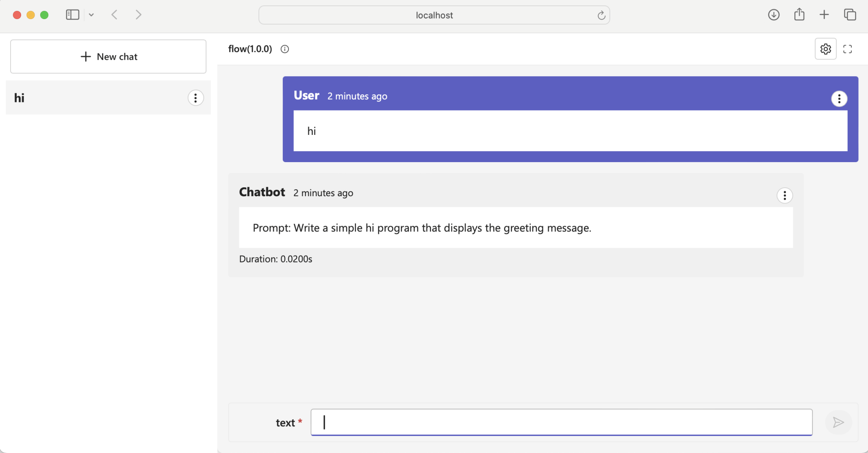
Task: Go forward in browser history
Action: [139, 15]
